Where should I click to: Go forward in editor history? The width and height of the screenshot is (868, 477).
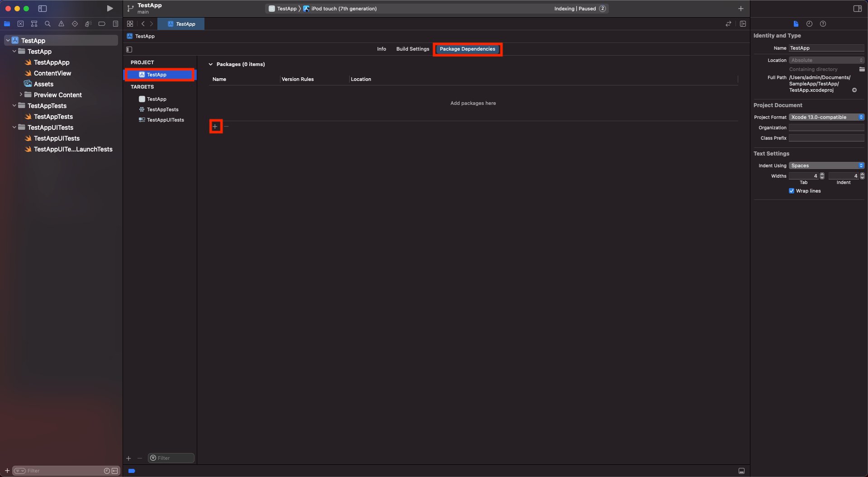point(152,24)
